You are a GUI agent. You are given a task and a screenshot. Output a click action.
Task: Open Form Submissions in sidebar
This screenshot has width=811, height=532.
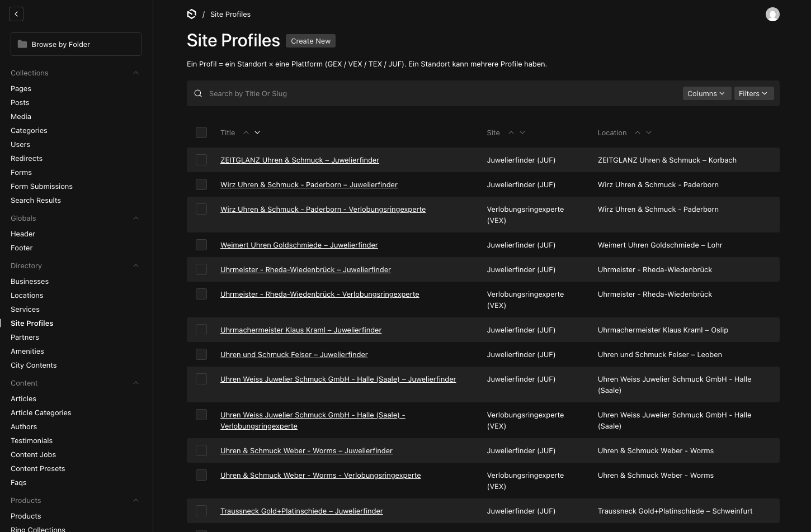pos(41,186)
